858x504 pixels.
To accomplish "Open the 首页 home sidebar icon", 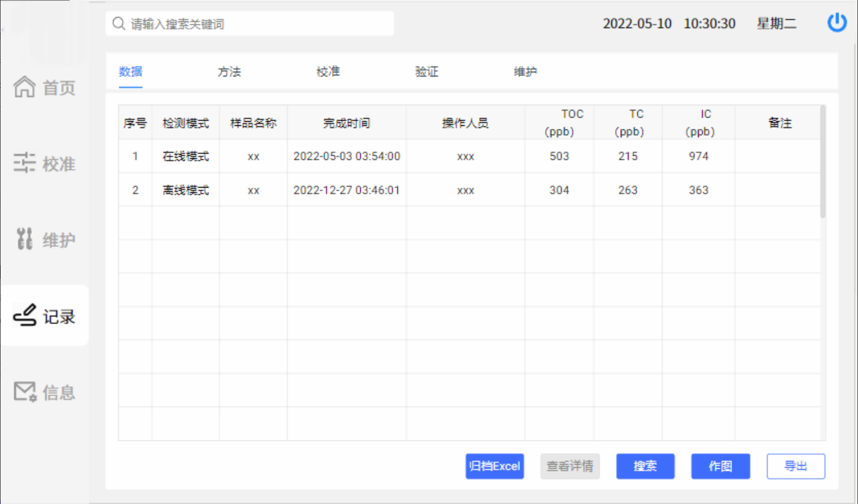I will coord(25,87).
